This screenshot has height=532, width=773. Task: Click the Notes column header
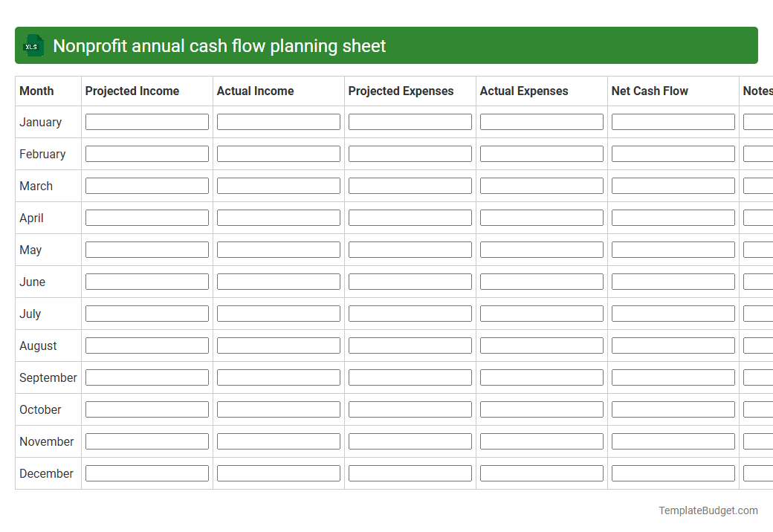coord(757,91)
